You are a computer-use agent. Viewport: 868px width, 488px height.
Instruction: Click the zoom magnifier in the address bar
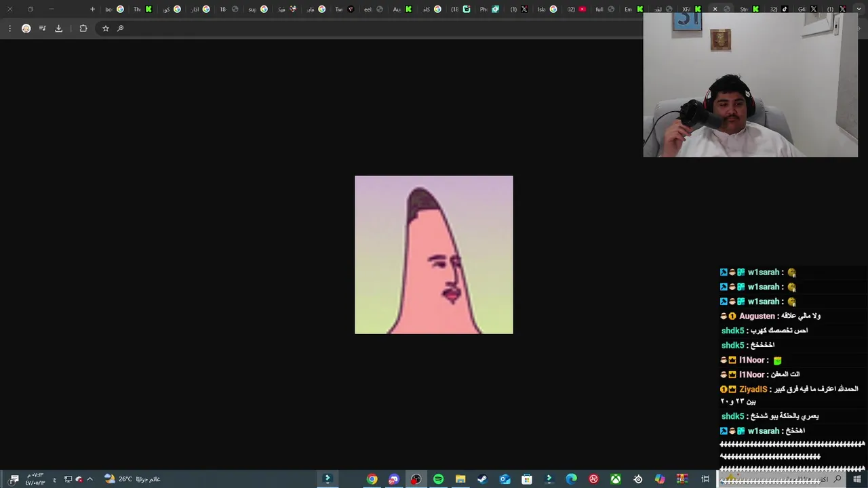(121, 28)
